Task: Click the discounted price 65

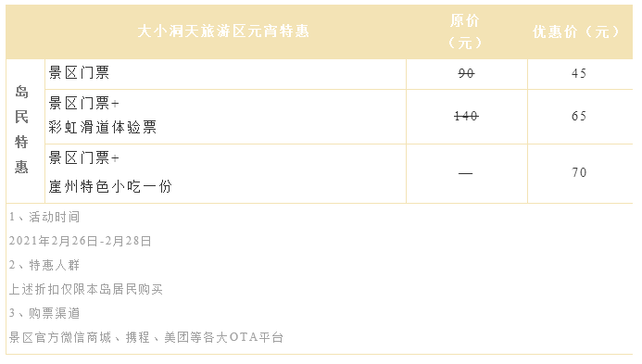Action: pos(579,117)
